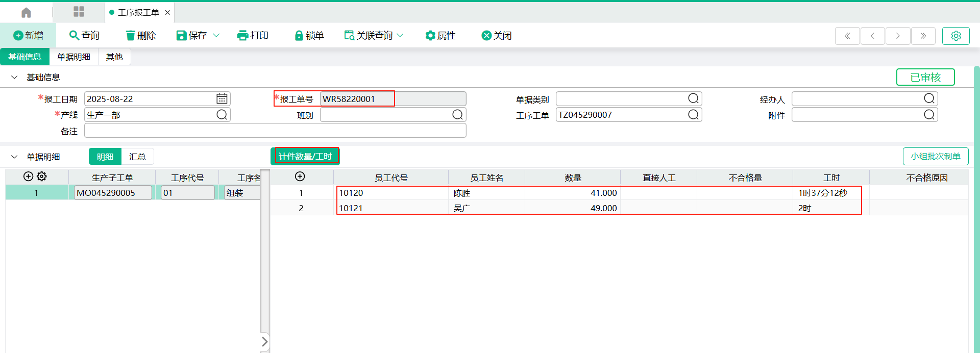Open settings gear at top right
This screenshot has height=353, width=980.
[x=955, y=36]
